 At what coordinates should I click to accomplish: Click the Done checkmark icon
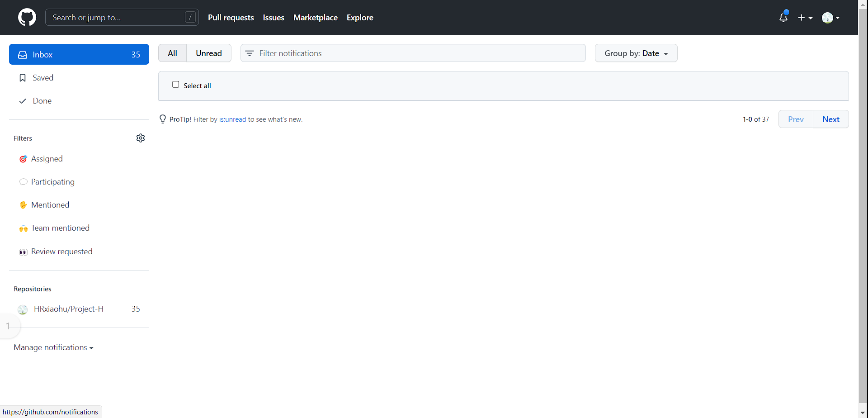pos(23,101)
